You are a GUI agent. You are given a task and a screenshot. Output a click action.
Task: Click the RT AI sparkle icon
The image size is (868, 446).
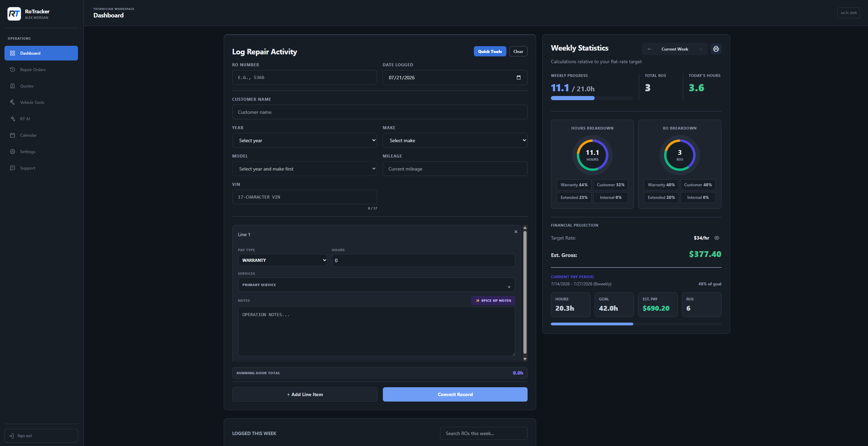tap(13, 119)
